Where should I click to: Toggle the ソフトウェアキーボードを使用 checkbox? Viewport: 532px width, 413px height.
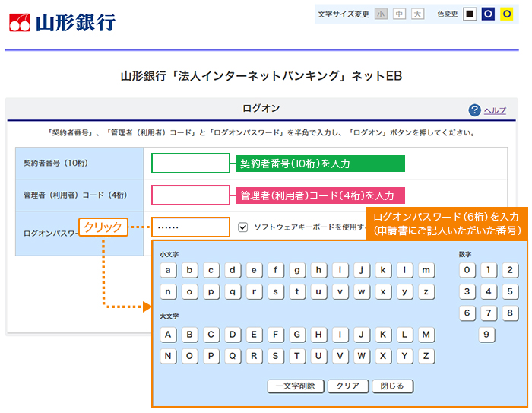(x=242, y=227)
